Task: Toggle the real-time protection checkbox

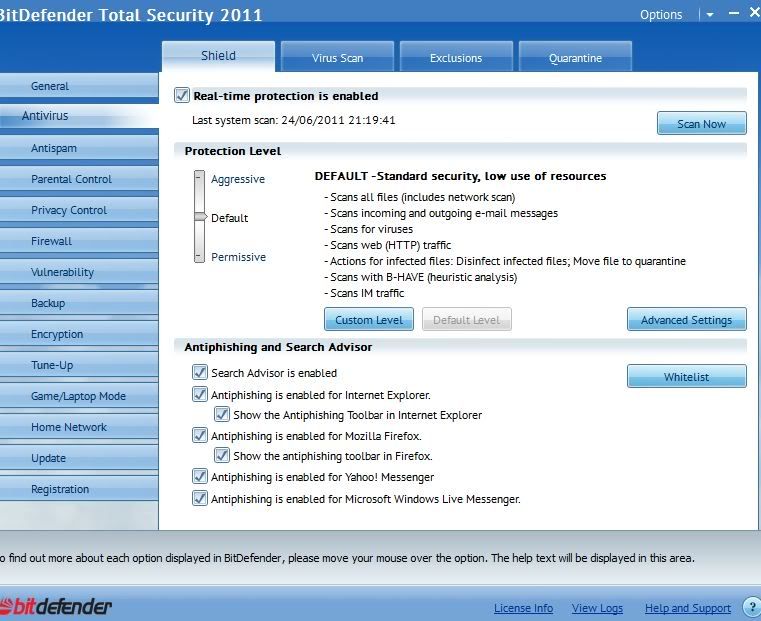Action: 182,95
